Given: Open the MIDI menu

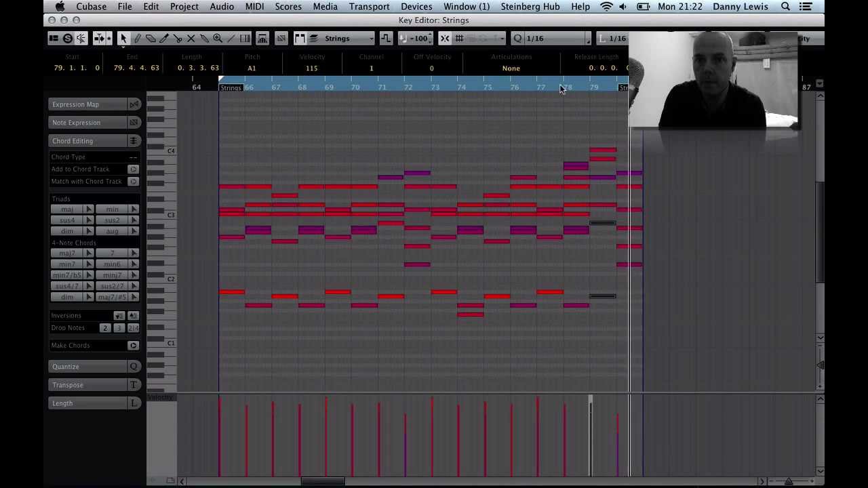Looking at the screenshot, I should coord(254,7).
